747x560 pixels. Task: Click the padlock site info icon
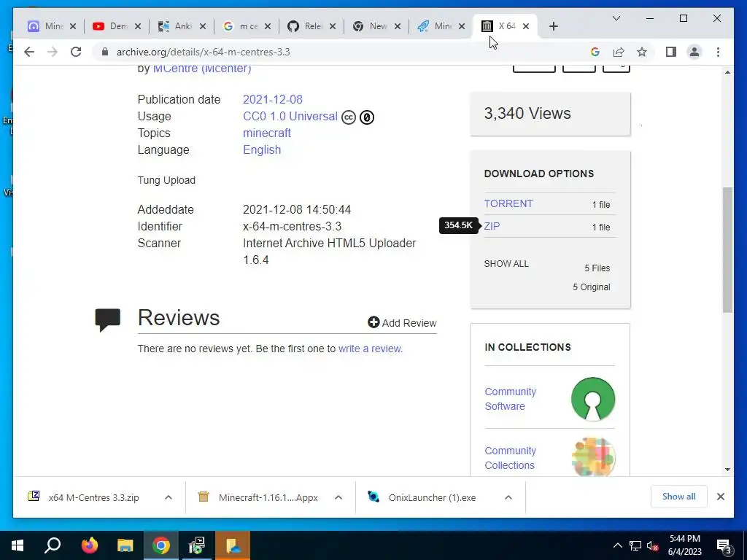(105, 52)
